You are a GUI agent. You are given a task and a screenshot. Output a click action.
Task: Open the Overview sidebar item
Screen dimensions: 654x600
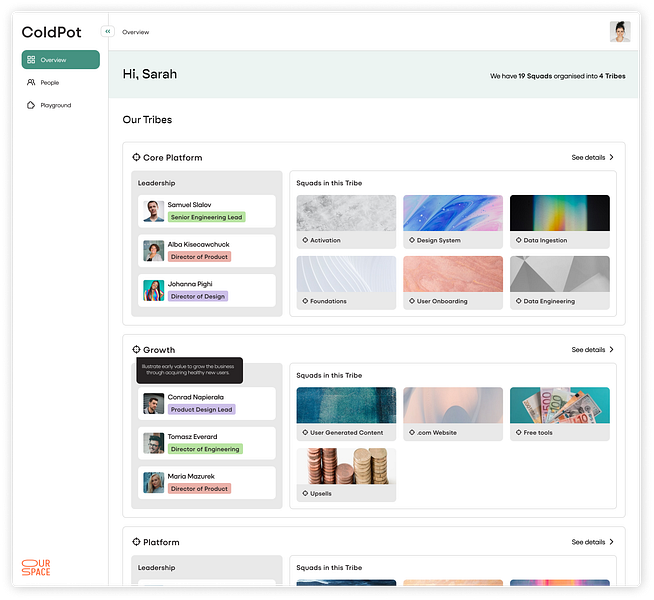60,60
